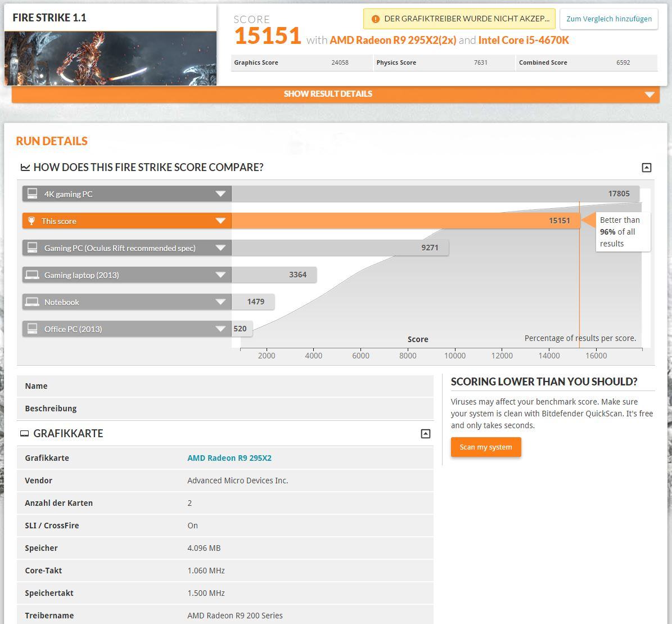Click the trophy icon on This score
The height and width of the screenshot is (624, 672).
tap(31, 221)
